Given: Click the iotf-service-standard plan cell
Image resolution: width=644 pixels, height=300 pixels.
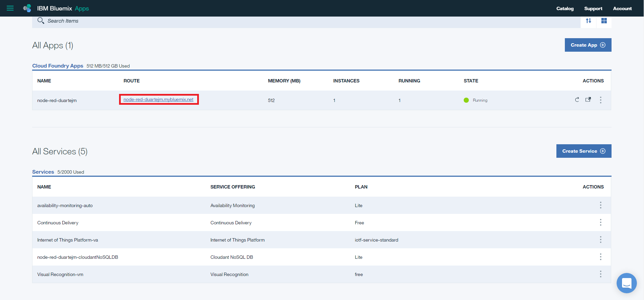Looking at the screenshot, I should tap(376, 240).
